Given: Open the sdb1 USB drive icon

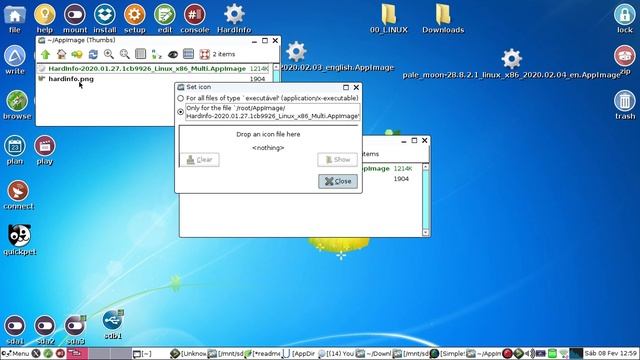Looking at the screenshot, I should click(113, 324).
